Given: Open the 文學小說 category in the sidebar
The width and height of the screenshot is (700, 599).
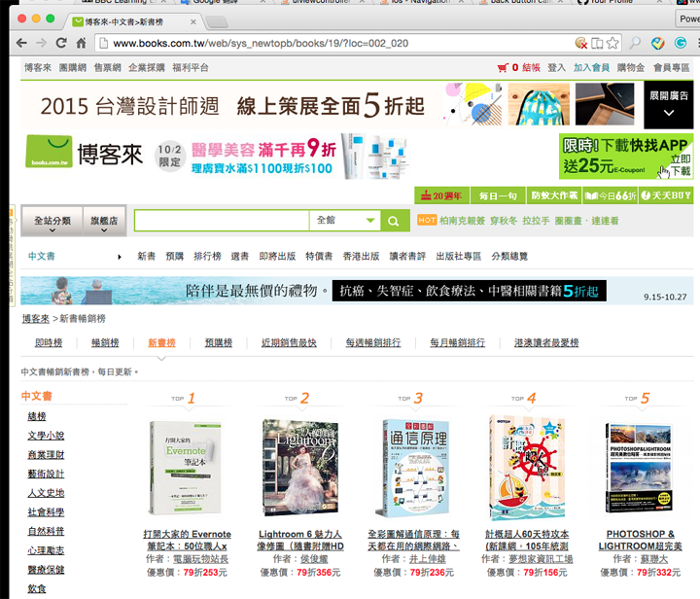Looking at the screenshot, I should 46,436.
